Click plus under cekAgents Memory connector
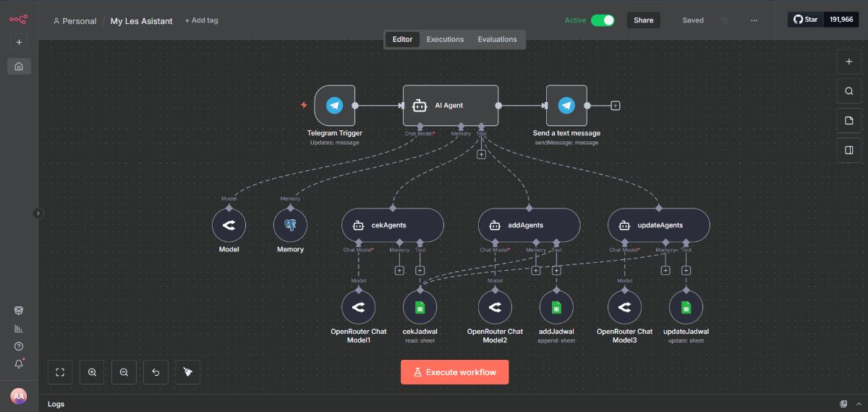 coord(399,271)
